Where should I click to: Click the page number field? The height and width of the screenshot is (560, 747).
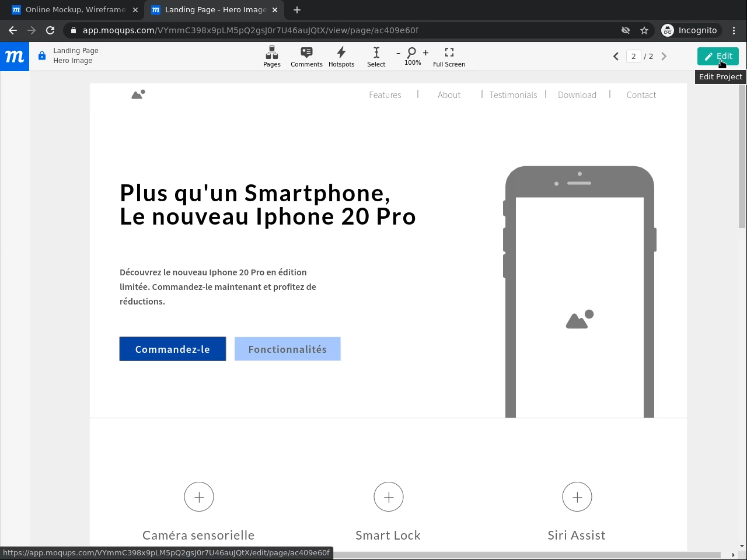[633, 57]
